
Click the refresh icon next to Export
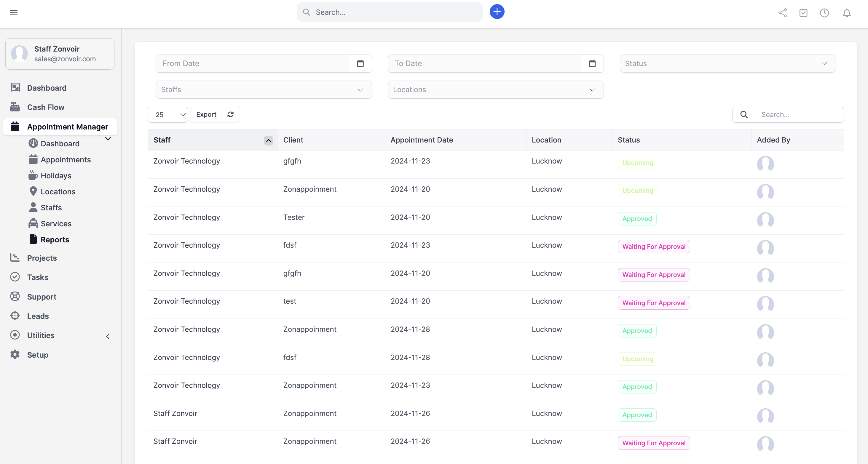pos(230,114)
